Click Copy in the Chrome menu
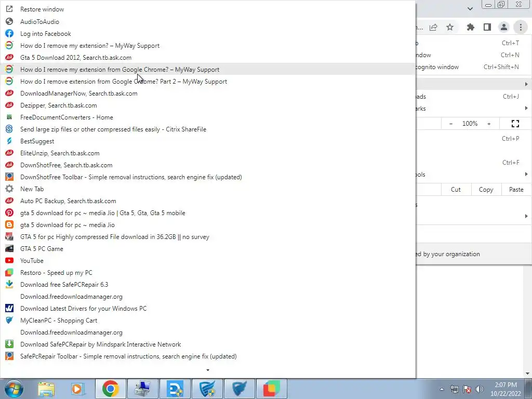This screenshot has width=532, height=399. coord(486,190)
